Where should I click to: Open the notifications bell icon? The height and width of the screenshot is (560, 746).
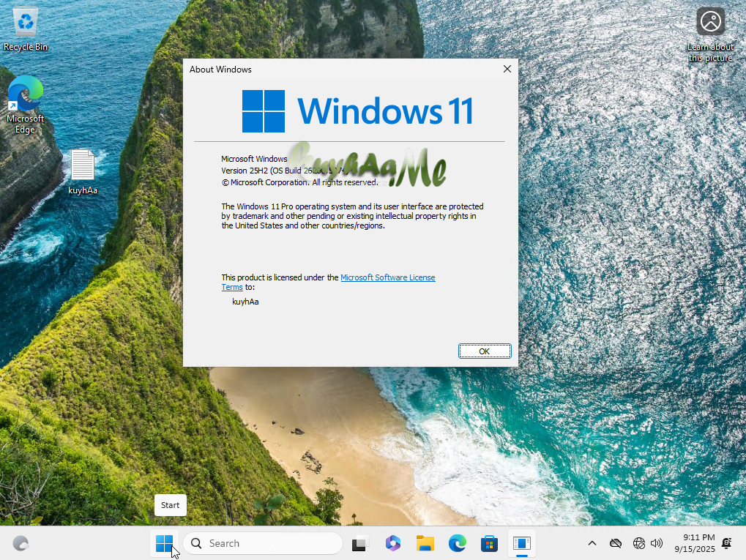[726, 543]
